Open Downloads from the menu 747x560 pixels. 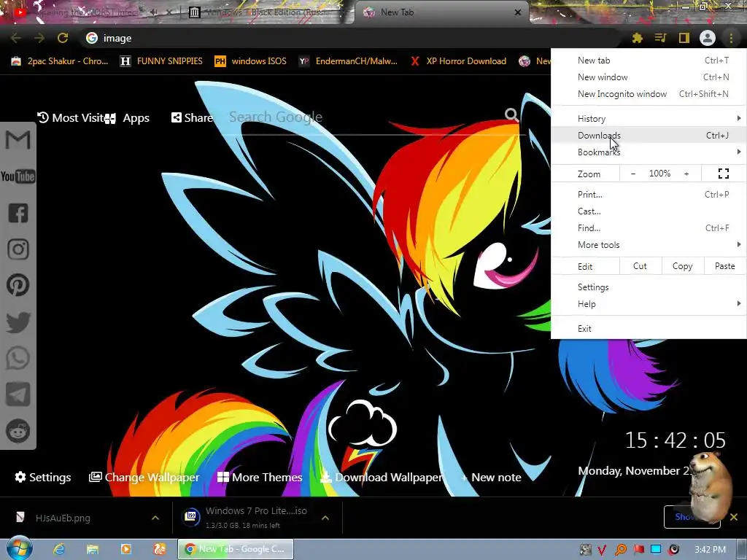click(x=649, y=135)
